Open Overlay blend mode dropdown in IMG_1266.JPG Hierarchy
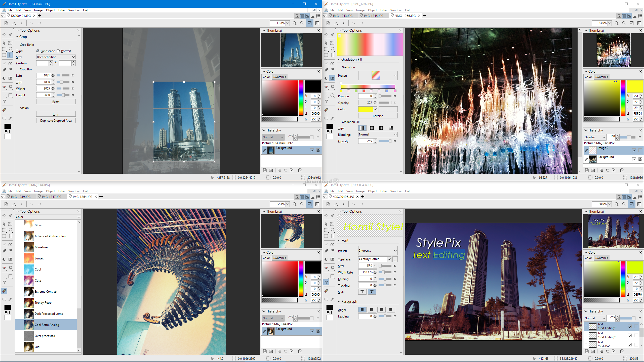 pyautogui.click(x=595, y=137)
